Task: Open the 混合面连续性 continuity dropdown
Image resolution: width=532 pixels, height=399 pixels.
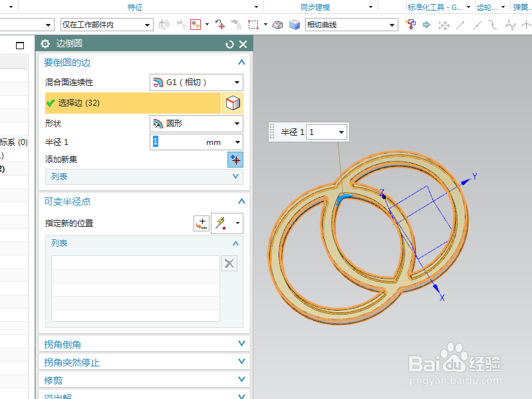Action: (x=237, y=82)
